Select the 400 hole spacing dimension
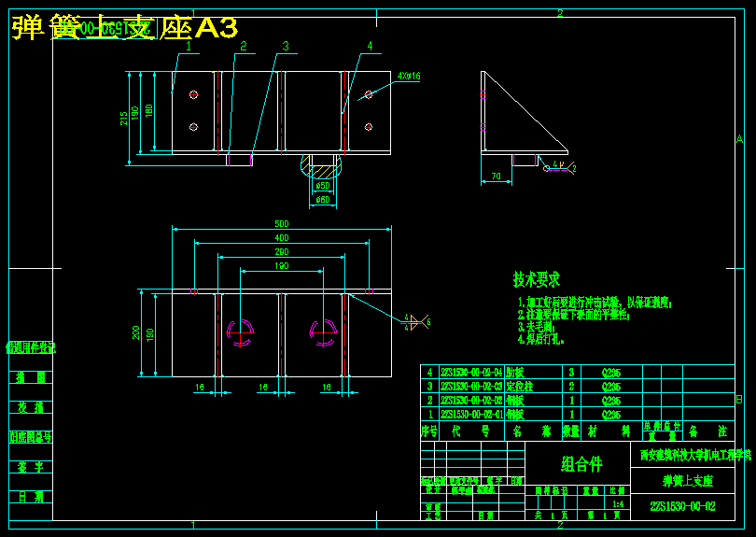Image resolution: width=756 pixels, height=537 pixels. point(282,238)
